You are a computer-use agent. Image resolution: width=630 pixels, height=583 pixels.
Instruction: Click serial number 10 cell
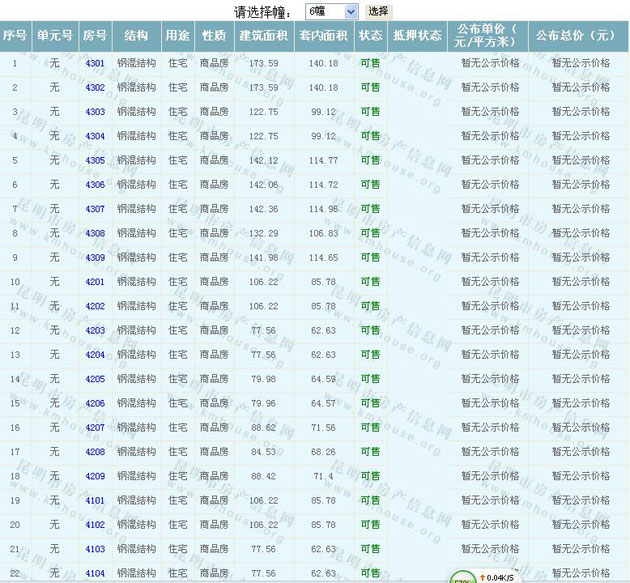point(15,282)
